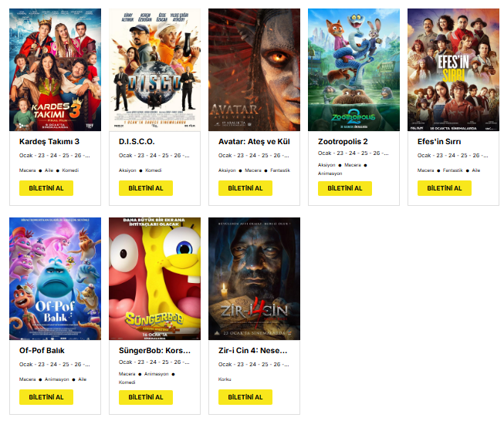The image size is (504, 421).
Task: Open the Kardeş Takımı 3 movie poster
Action: [x=55, y=69]
